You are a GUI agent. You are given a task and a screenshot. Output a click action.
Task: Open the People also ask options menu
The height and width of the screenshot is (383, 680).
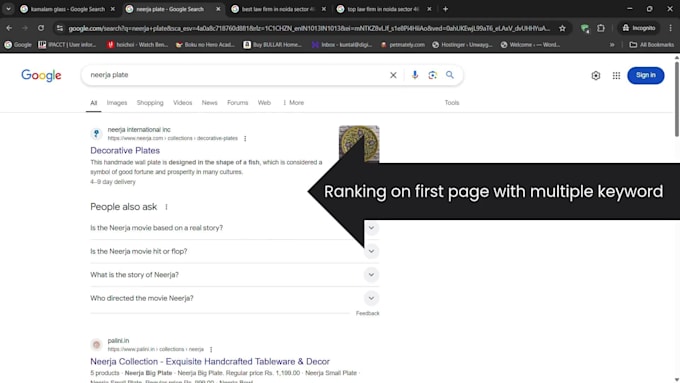point(166,207)
